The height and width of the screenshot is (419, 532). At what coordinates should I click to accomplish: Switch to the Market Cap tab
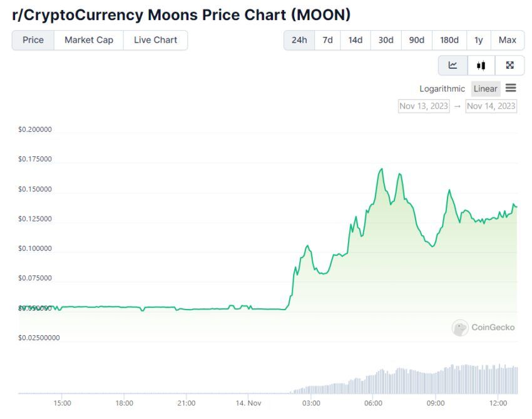88,40
